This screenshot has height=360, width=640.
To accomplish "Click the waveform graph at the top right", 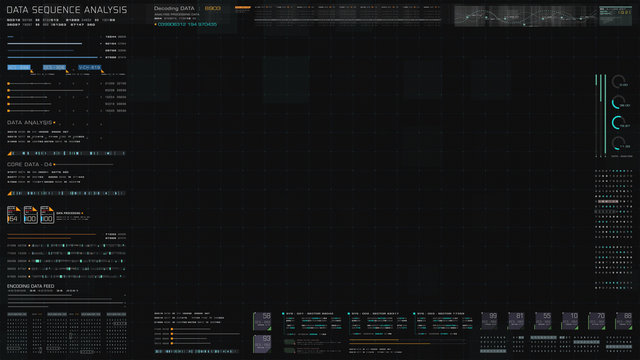I will coord(526,16).
